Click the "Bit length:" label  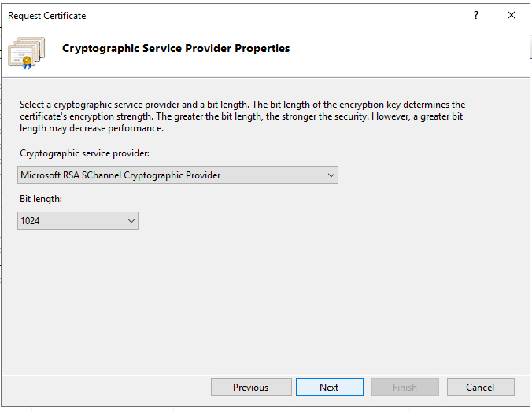coord(41,199)
